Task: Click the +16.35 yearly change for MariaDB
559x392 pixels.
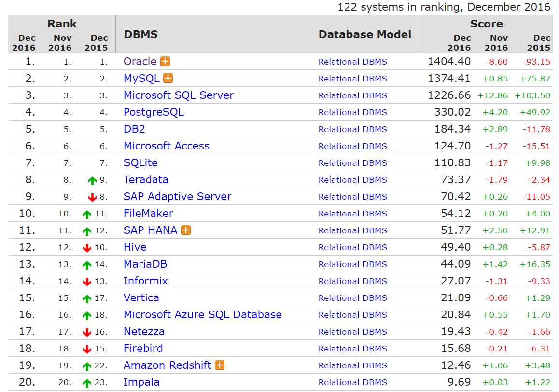Action: [x=535, y=264]
